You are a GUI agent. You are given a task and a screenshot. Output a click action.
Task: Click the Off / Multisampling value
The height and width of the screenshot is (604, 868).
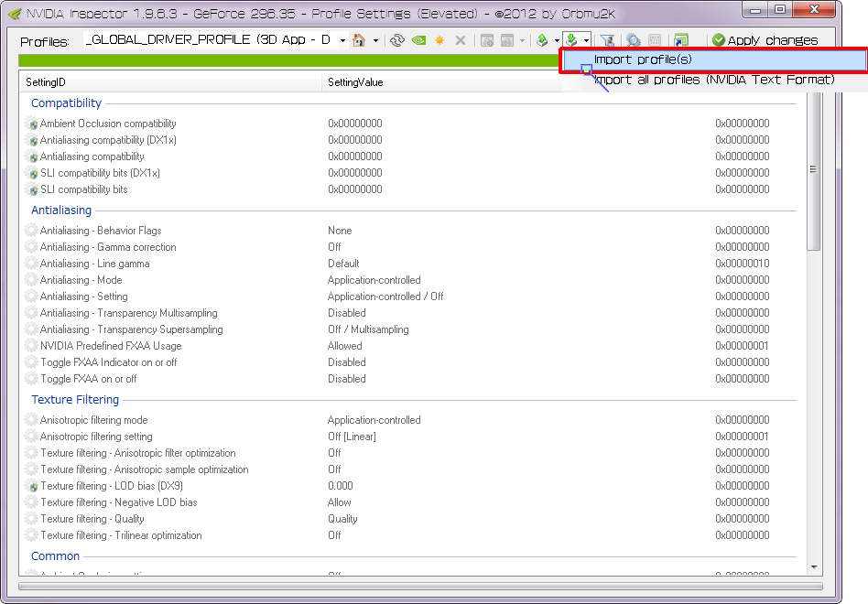(368, 329)
